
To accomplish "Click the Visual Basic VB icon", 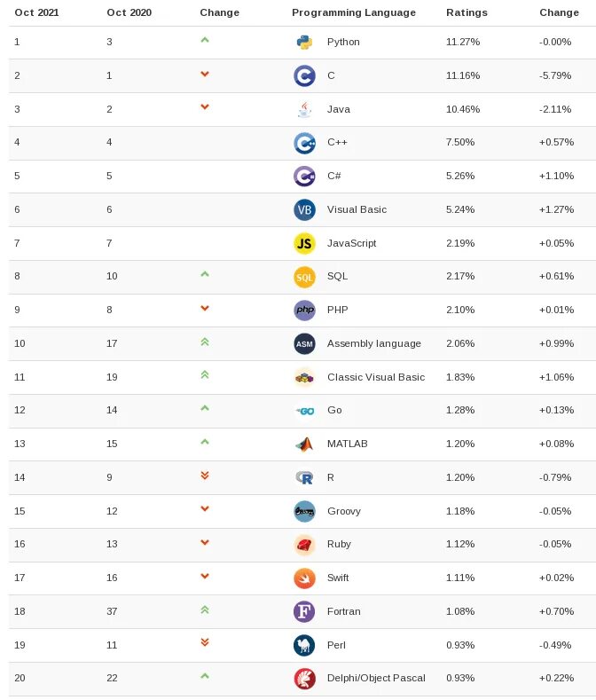I will click(304, 209).
